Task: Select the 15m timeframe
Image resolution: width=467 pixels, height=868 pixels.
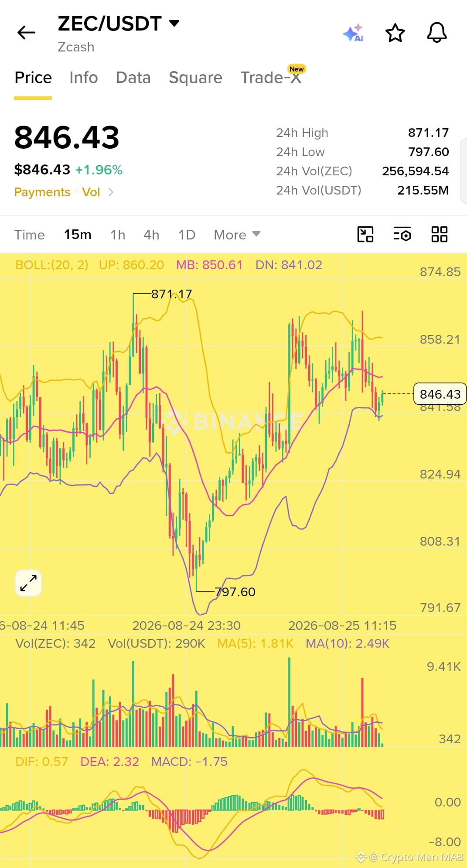Action: [78, 235]
